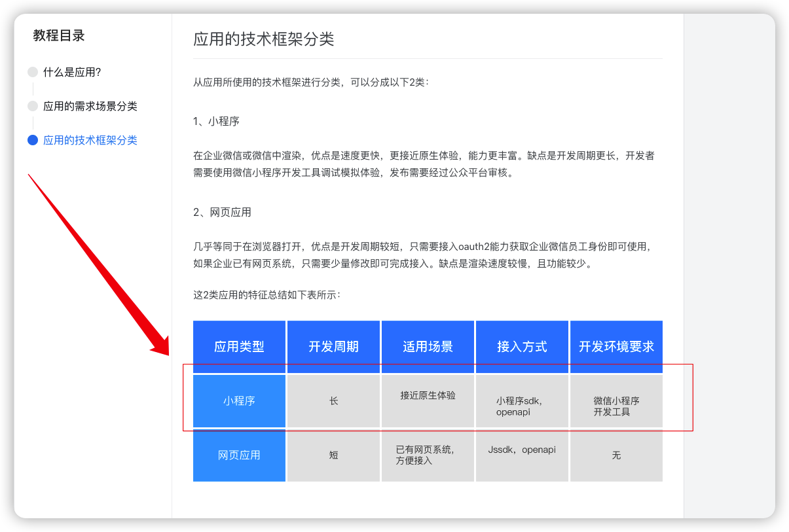Click the gray bullet beside 应用的需求场景分类

click(x=33, y=106)
